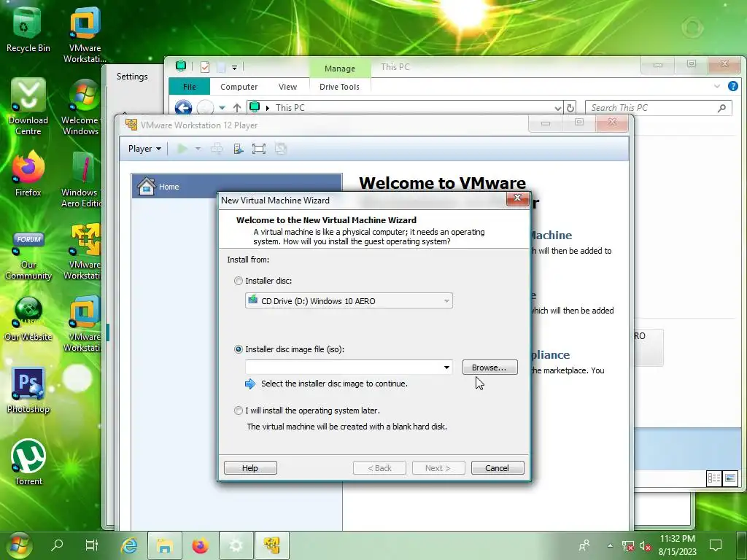This screenshot has height=560, width=747.
Task: Open the power options arrow beside the play icon
Action: click(198, 149)
